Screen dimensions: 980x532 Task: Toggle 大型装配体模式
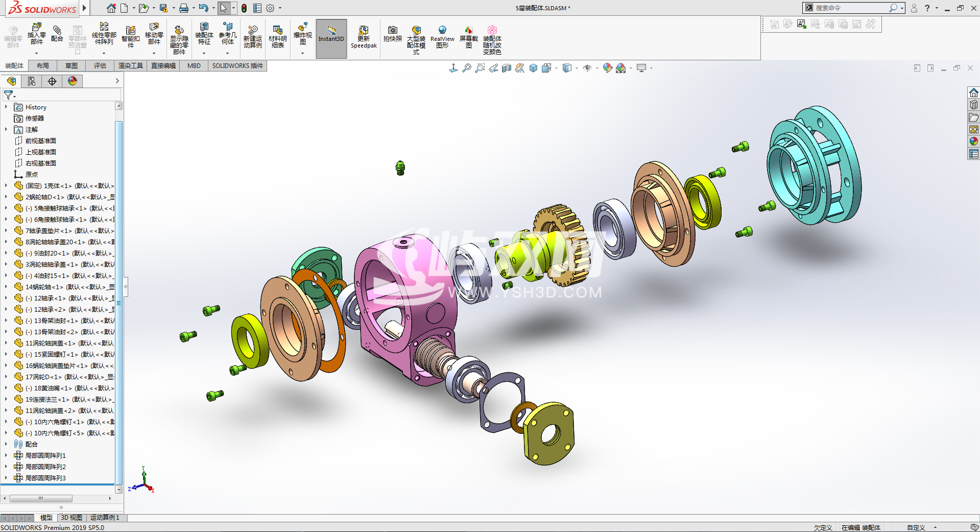coord(416,39)
